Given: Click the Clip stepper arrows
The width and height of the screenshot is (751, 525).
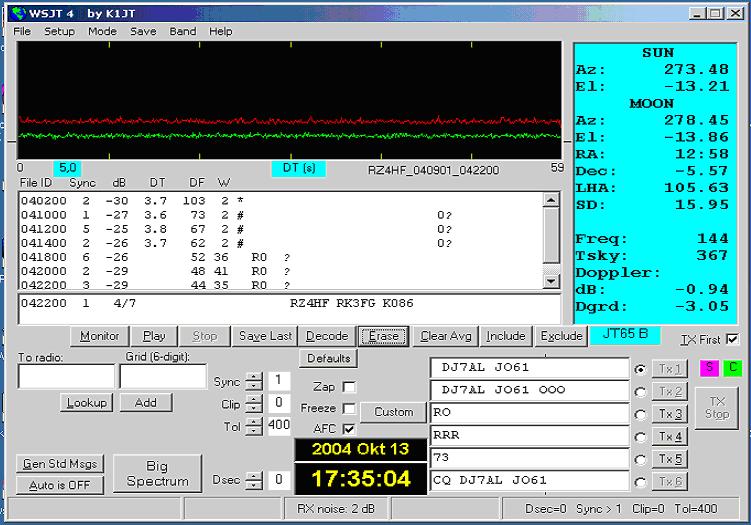Looking at the screenshot, I should click(254, 404).
